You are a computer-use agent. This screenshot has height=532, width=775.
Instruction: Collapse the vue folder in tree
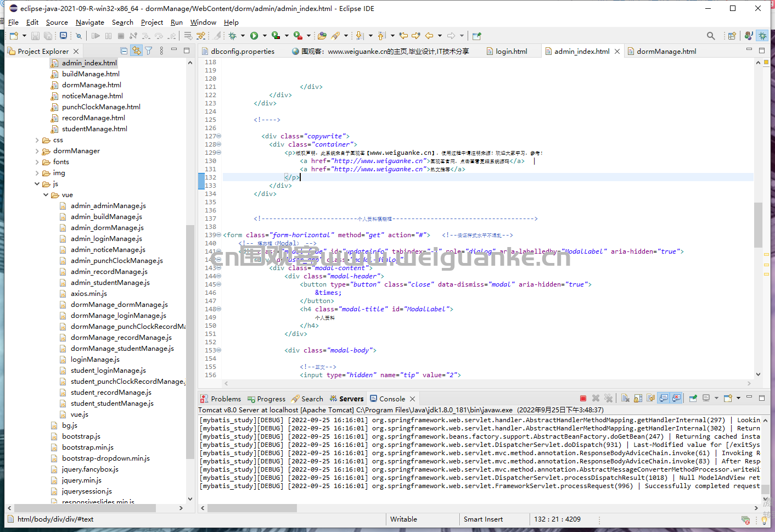[x=46, y=195]
